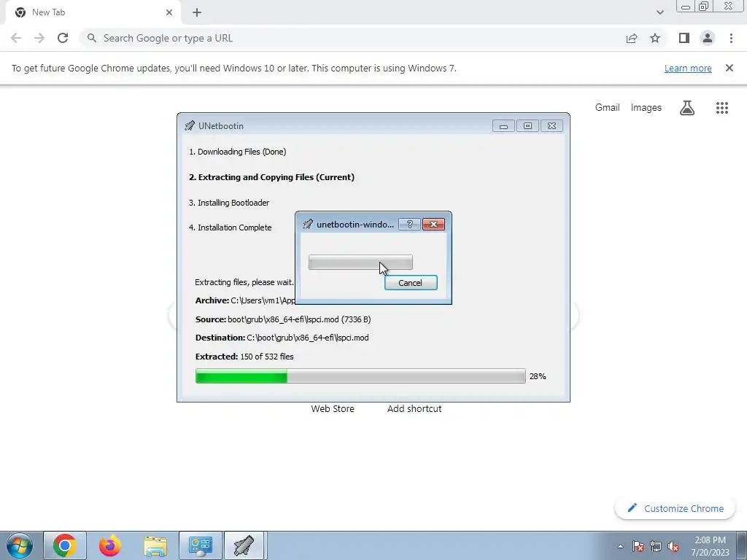The width and height of the screenshot is (747, 560).
Task: Click the muted volume tray icon
Action: coord(673,546)
